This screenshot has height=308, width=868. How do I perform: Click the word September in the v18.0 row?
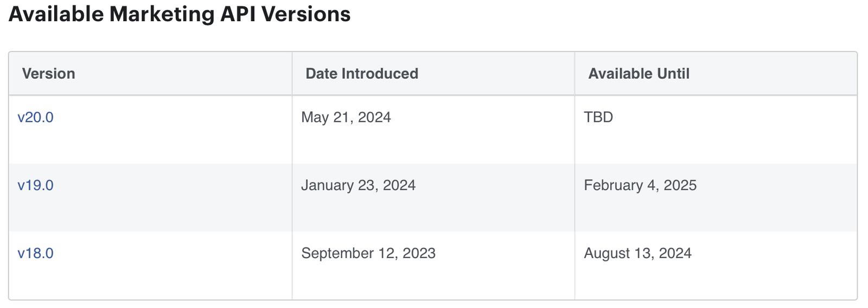pos(337,253)
